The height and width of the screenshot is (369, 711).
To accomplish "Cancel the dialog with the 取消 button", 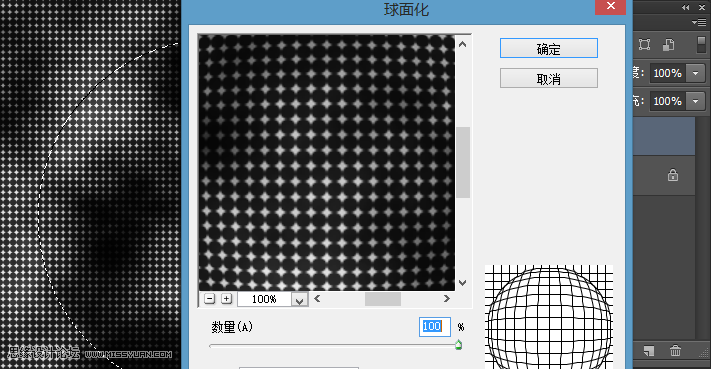I will [x=549, y=78].
